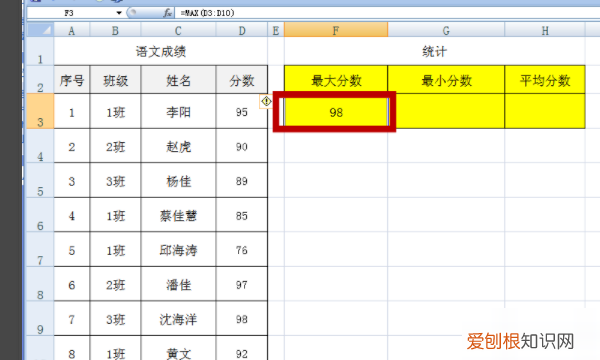Click score 98 in 沈海洋's row
Screen dimensions: 600x360
click(242, 318)
